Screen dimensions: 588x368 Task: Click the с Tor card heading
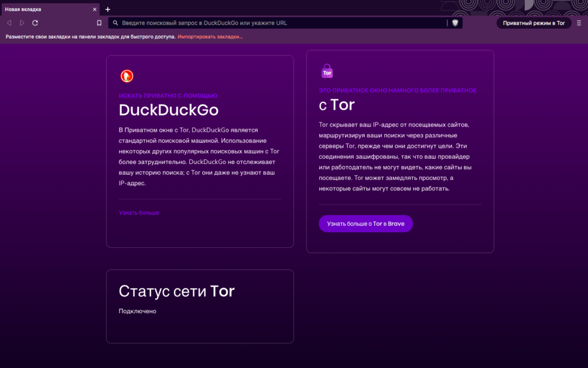pyautogui.click(x=336, y=105)
